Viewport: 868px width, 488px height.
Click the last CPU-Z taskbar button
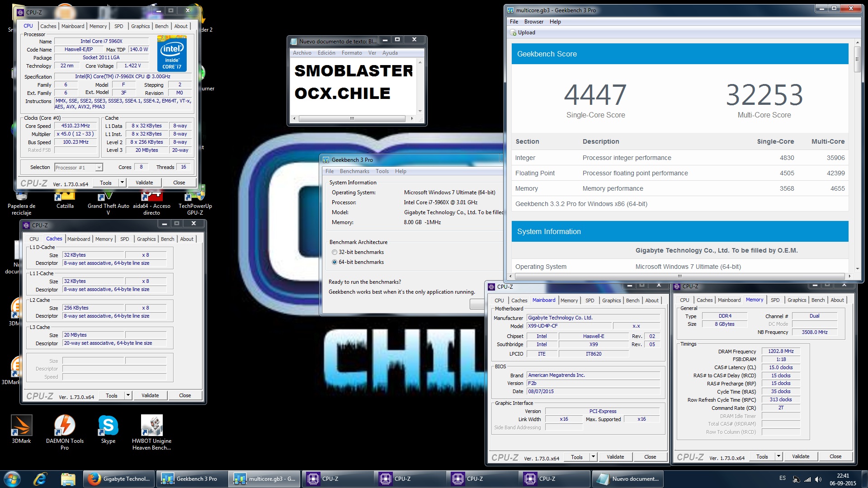point(555,479)
